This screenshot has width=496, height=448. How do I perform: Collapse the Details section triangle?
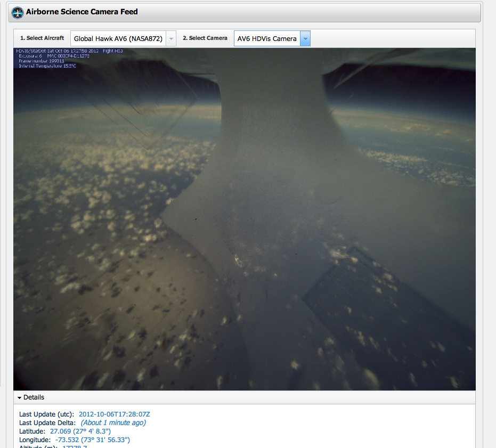[x=20, y=397]
